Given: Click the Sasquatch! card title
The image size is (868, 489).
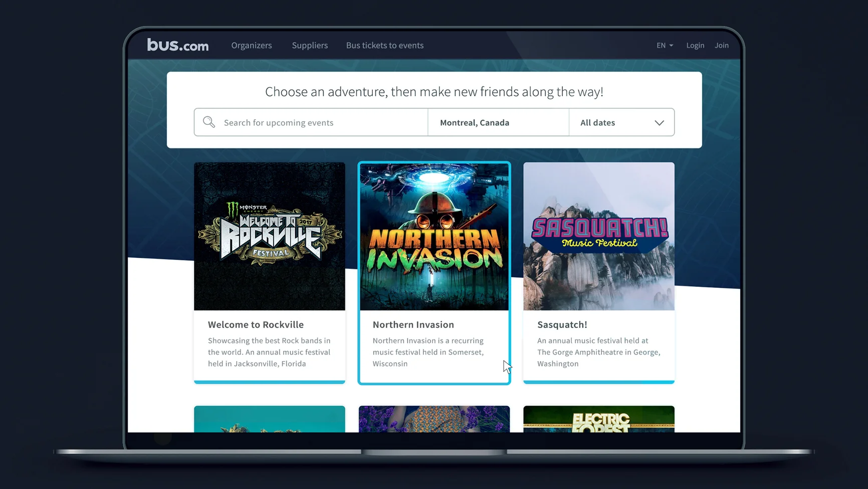Looking at the screenshot, I should coord(562,324).
